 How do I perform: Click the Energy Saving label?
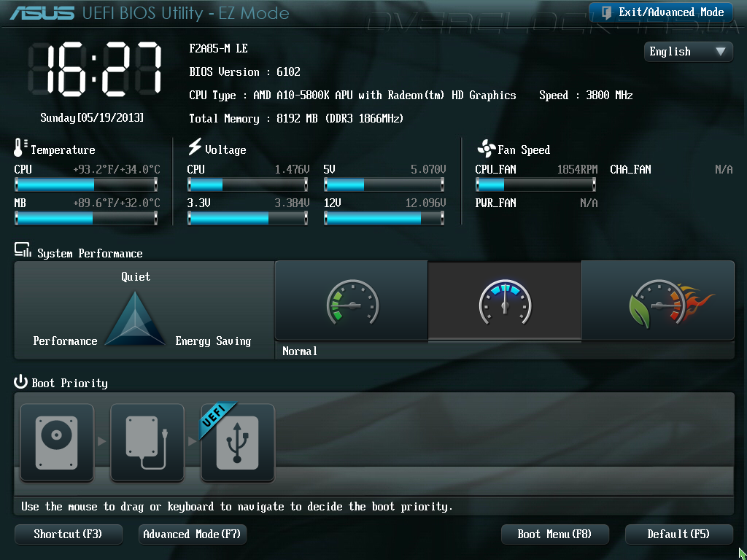coord(213,341)
